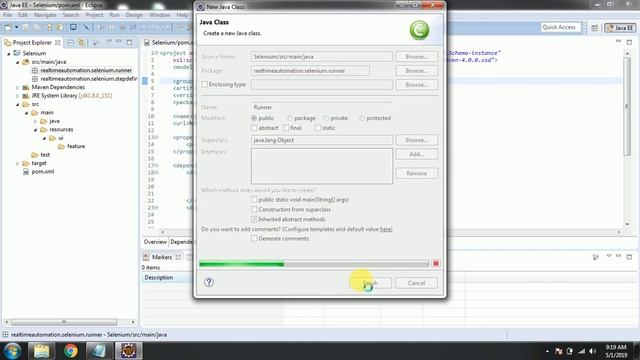Toggle the Enclosing type checkbox
The height and width of the screenshot is (360, 640).
coord(204,84)
